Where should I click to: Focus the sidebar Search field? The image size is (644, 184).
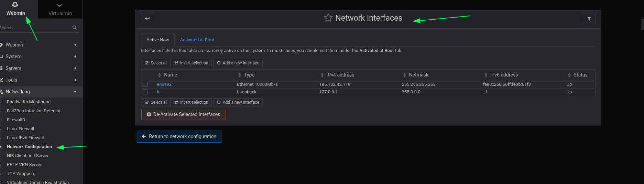(34, 28)
